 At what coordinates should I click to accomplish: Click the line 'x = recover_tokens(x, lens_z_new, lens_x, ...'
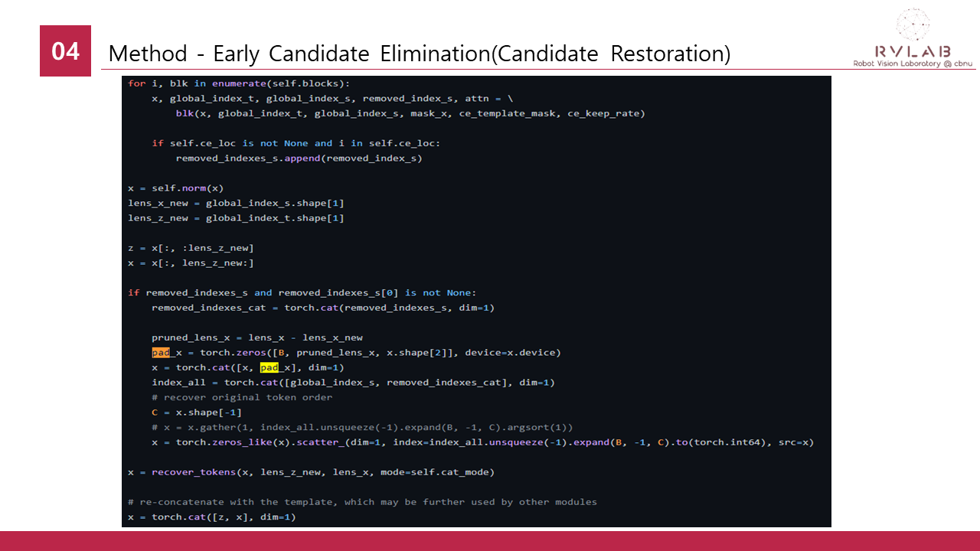[x=311, y=472]
